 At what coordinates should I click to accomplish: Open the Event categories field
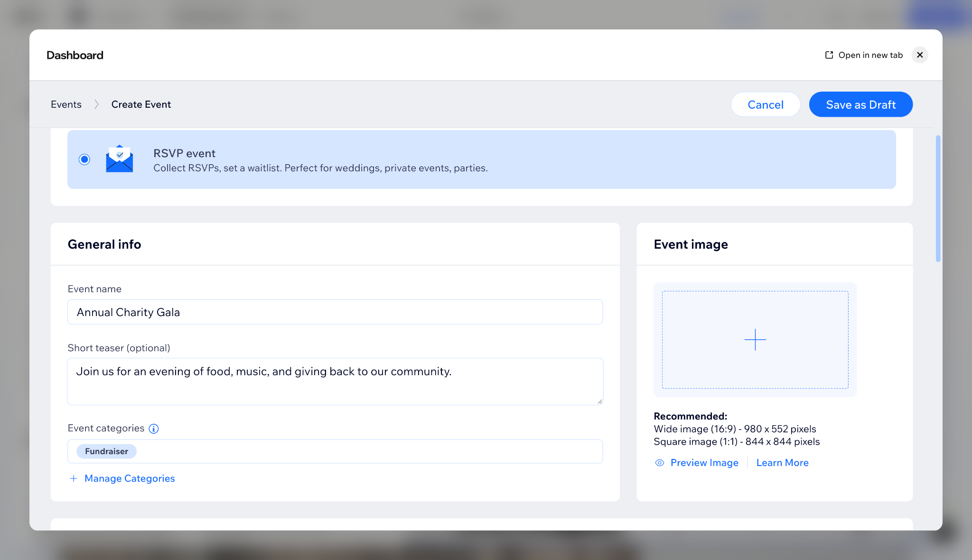tap(335, 451)
